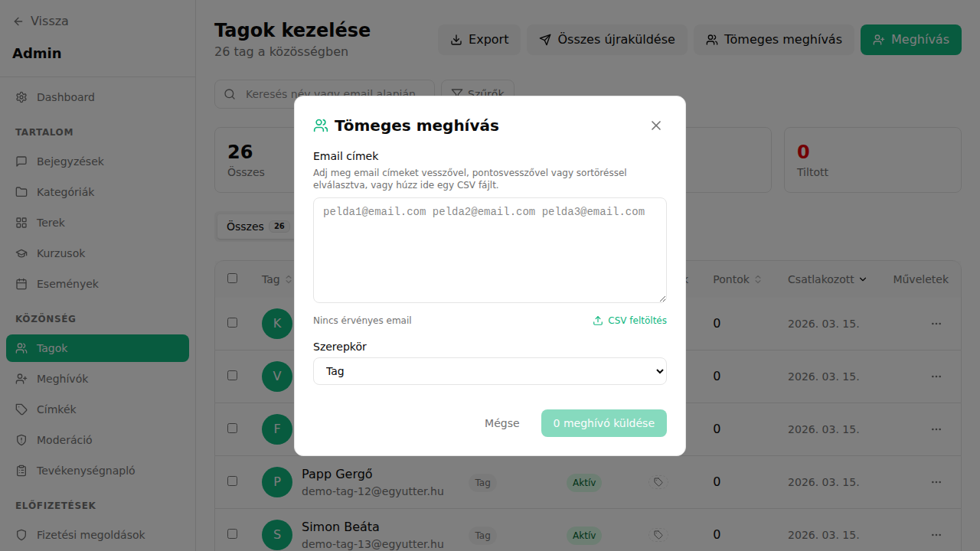
Task: Open the actions menu for Papp Gergő
Action: pyautogui.click(x=936, y=482)
